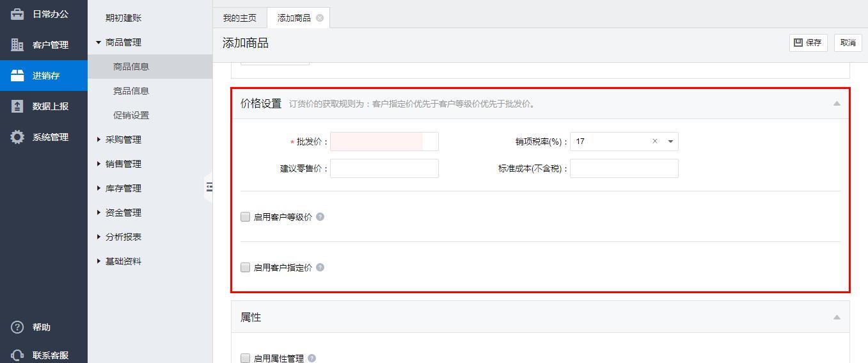
Task: Click the 客户管理 building icon
Action: [x=17, y=45]
